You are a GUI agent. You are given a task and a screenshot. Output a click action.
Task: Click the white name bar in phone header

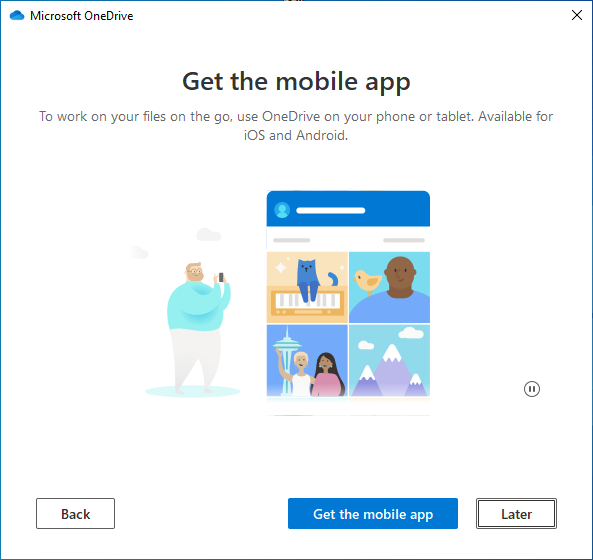(331, 211)
